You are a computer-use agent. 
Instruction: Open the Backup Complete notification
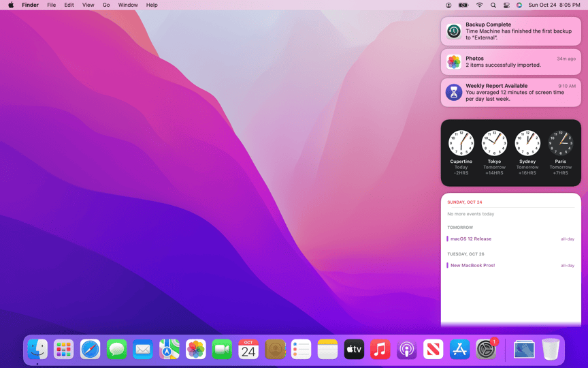510,31
